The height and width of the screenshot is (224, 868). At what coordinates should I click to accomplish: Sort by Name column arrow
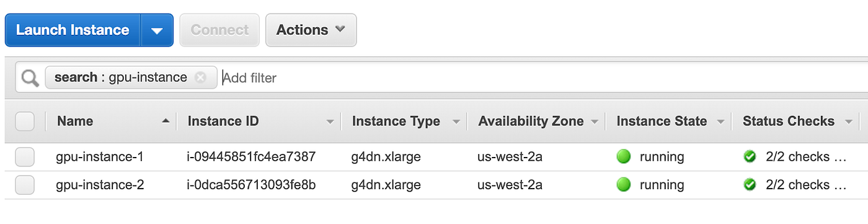tap(165, 122)
